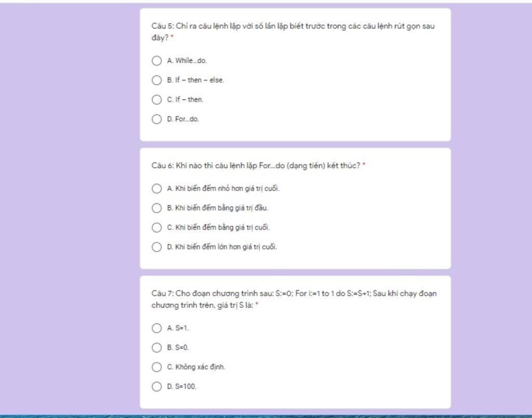532x418 pixels.
Task: Click the Câu 6 question title
Action: [x=256, y=166]
